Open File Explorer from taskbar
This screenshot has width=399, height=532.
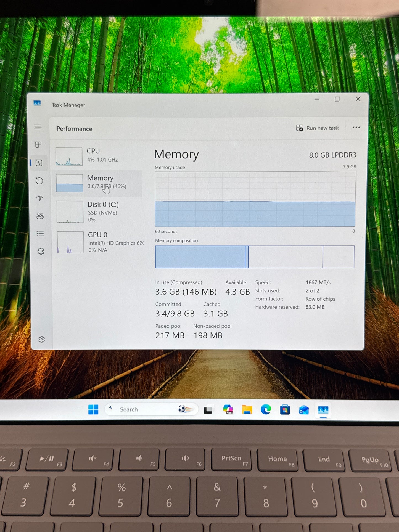pyautogui.click(x=247, y=410)
